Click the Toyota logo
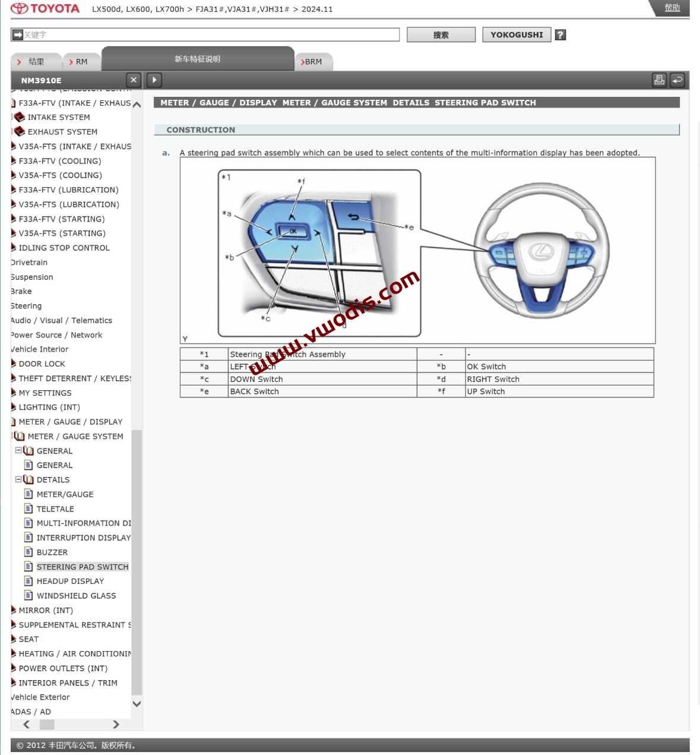Screen dimensions: 700x755 coord(45,9)
